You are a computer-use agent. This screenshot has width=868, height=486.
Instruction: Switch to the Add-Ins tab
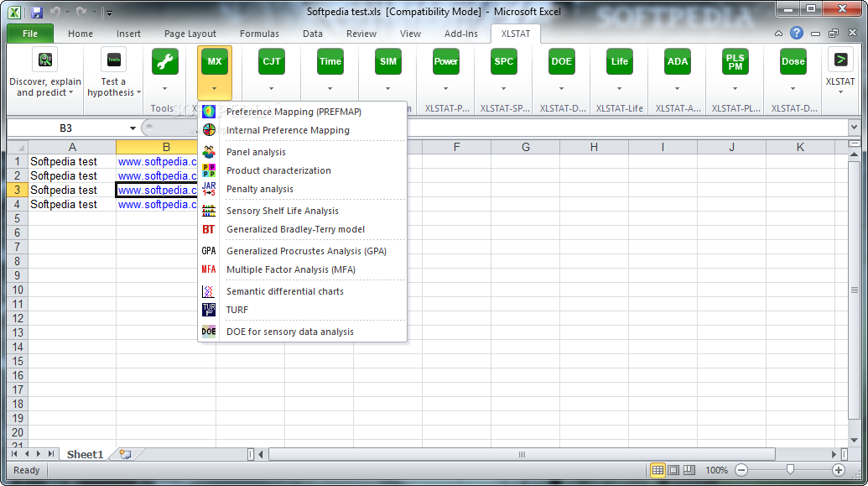coord(460,34)
